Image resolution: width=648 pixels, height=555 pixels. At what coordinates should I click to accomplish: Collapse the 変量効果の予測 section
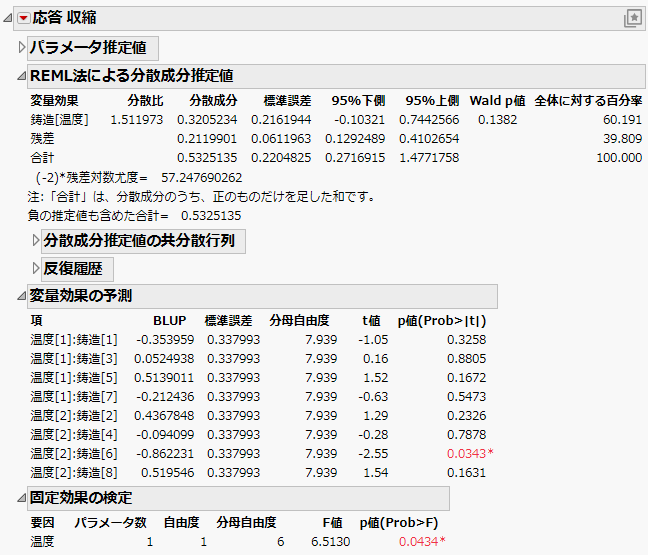point(21,296)
